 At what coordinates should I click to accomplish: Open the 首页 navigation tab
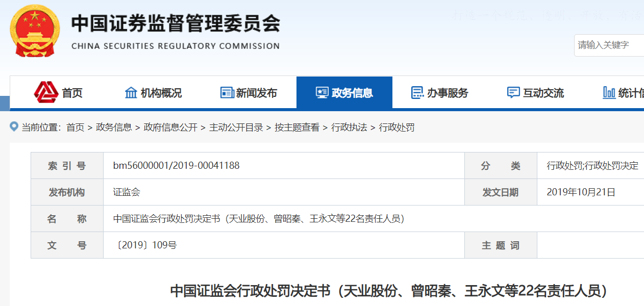[72, 93]
